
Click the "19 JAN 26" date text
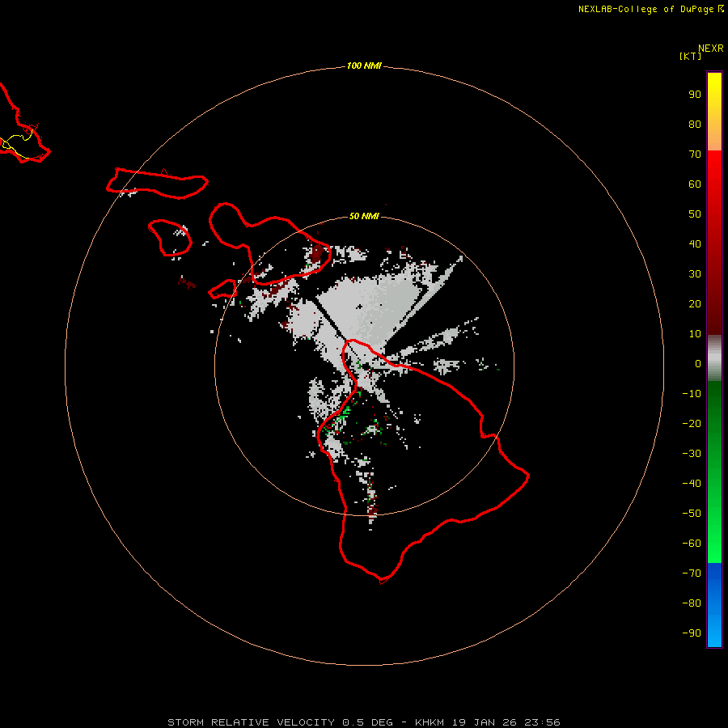[x=485, y=722]
